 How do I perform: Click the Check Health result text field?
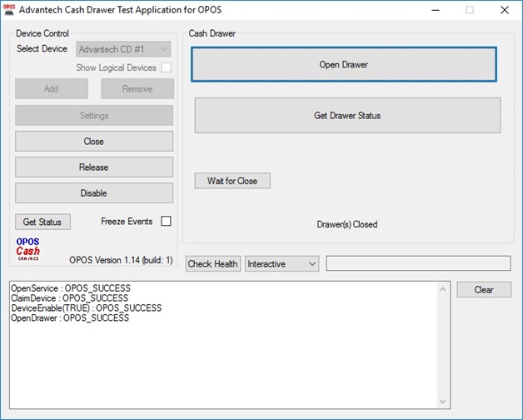click(x=418, y=264)
